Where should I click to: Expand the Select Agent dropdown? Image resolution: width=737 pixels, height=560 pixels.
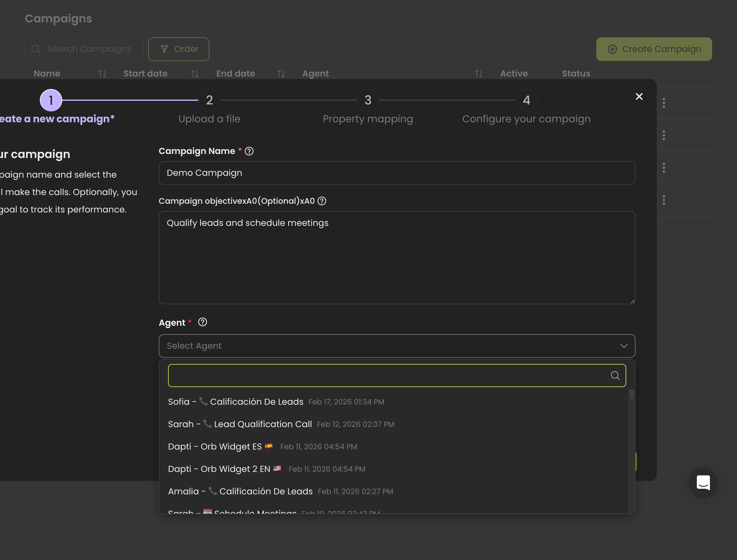(397, 346)
